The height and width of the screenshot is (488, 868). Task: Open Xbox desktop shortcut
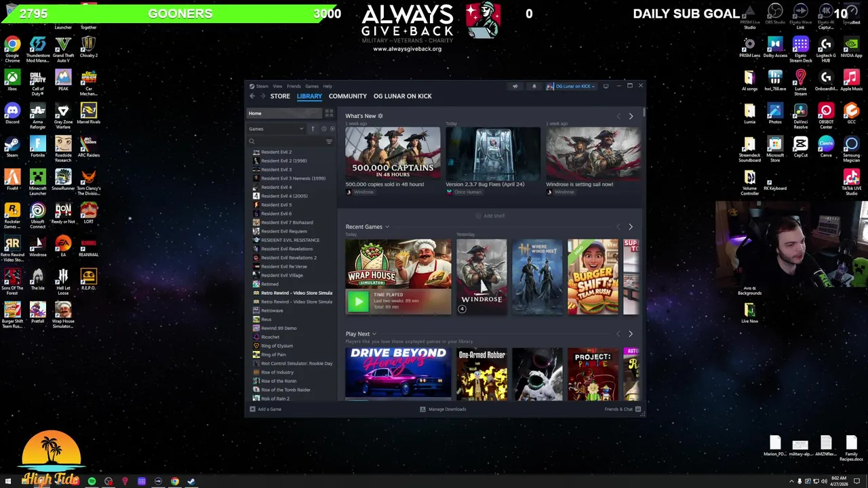pos(12,81)
